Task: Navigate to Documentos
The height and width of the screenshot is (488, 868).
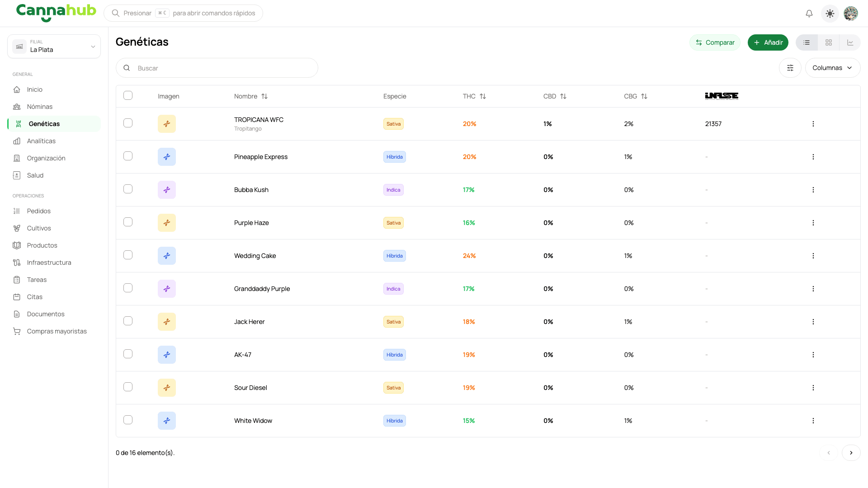Action: 54,314
